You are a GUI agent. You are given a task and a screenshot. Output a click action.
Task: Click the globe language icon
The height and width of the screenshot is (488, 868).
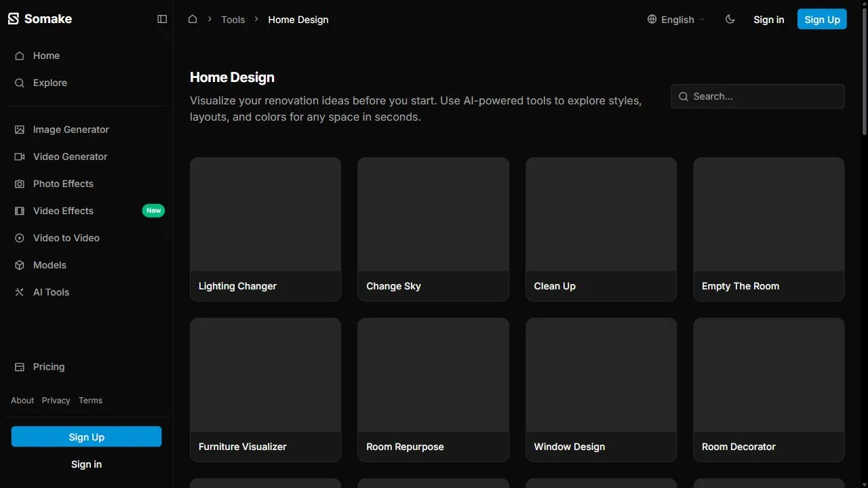pyautogui.click(x=652, y=20)
